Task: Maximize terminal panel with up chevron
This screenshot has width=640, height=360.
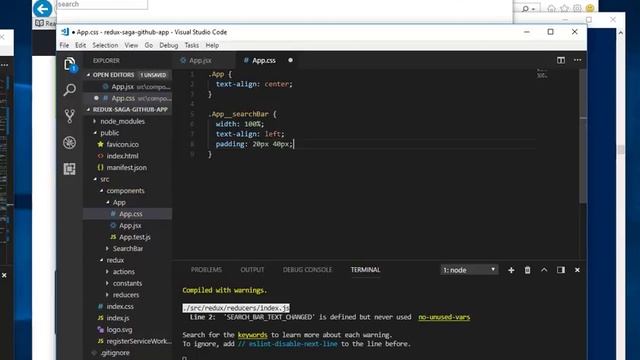Action: [544, 270]
